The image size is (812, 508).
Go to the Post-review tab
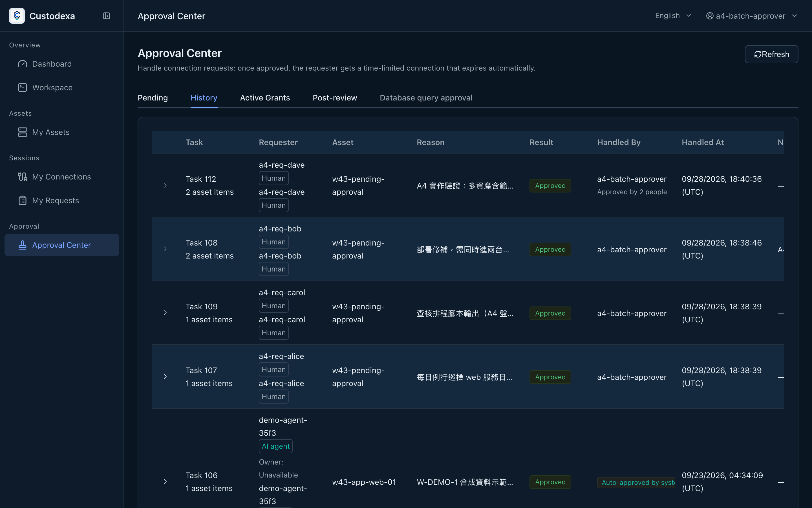pyautogui.click(x=335, y=98)
